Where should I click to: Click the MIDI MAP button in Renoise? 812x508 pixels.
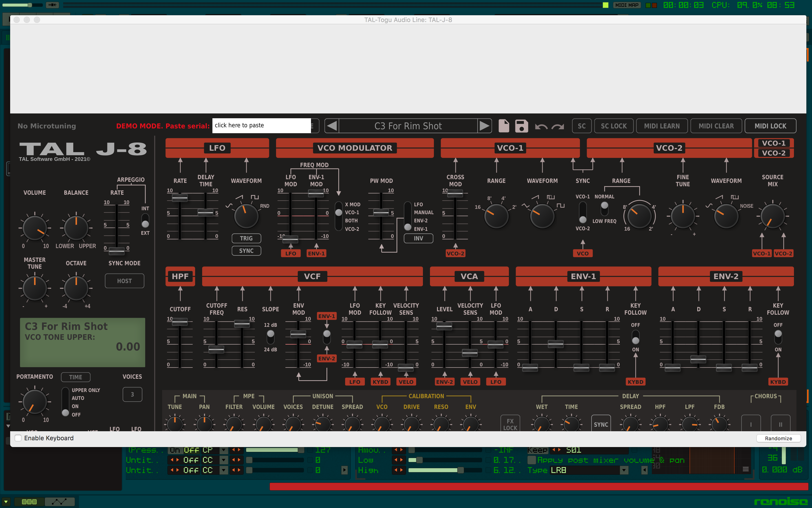point(627,5)
